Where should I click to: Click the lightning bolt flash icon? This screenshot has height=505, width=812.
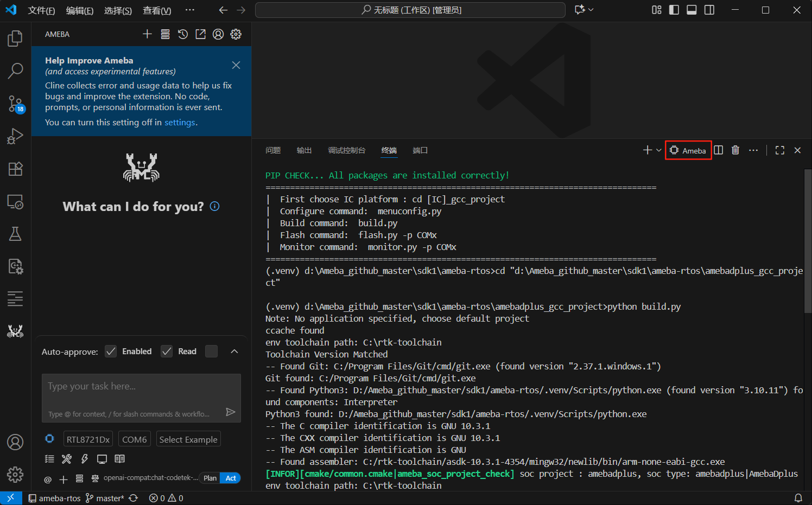85,459
